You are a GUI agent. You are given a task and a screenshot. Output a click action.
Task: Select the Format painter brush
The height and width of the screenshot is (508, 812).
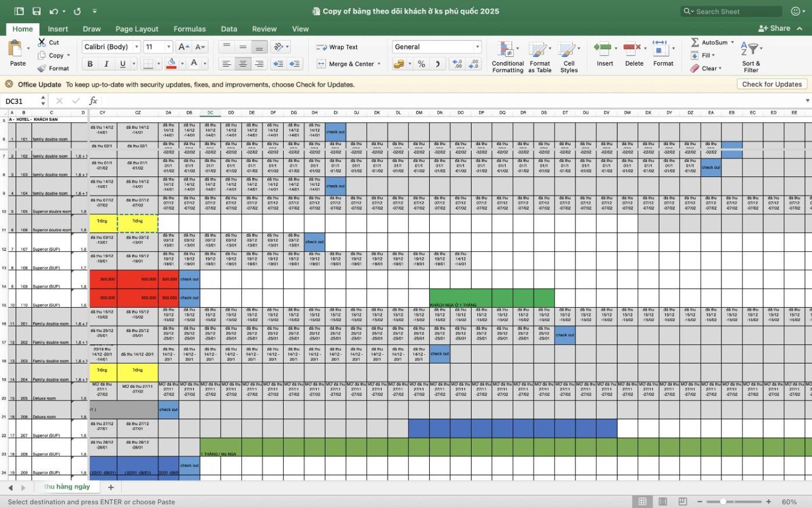(42, 69)
